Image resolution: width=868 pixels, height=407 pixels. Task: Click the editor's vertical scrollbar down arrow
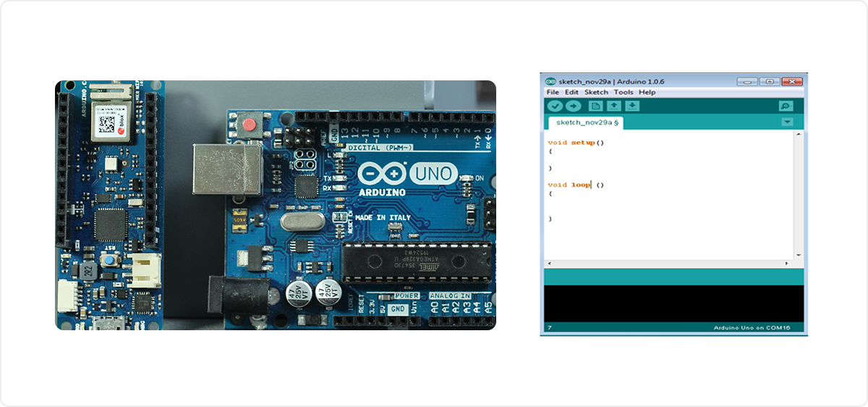(x=799, y=255)
